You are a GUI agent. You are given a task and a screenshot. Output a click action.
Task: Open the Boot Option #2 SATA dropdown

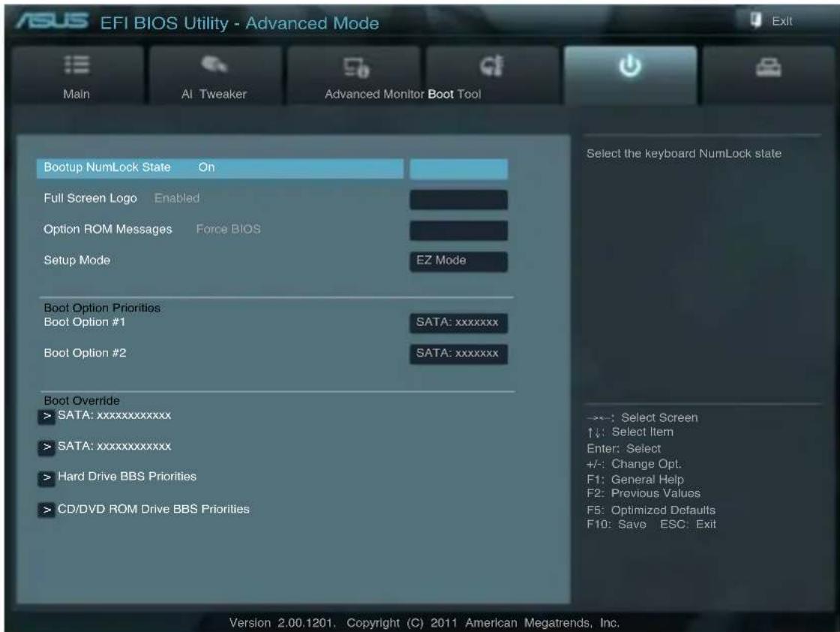click(458, 354)
